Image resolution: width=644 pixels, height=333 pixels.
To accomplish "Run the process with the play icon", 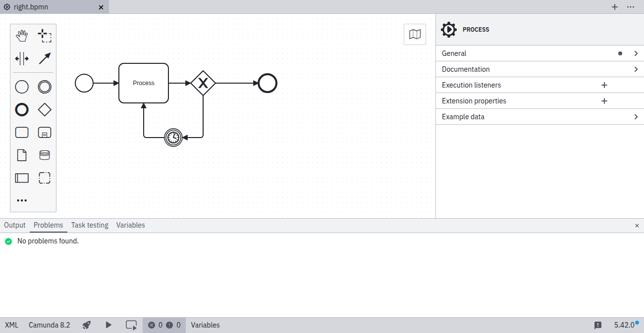I will pyautogui.click(x=108, y=325).
